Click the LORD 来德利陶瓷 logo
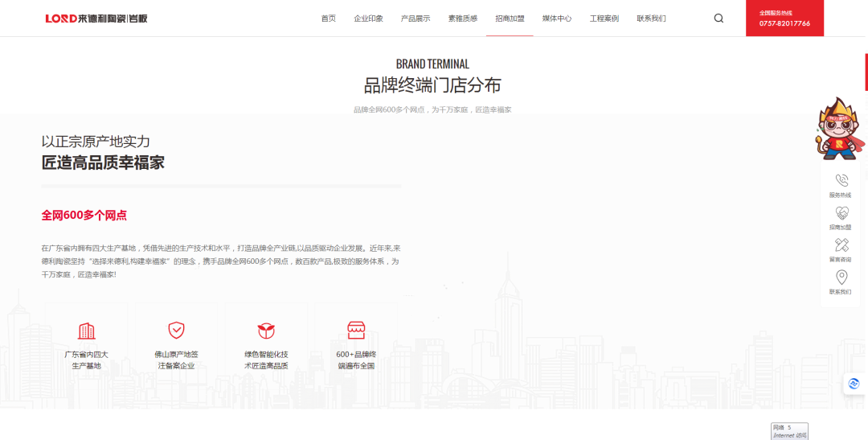Viewport: 868px width, 440px height. (x=96, y=19)
